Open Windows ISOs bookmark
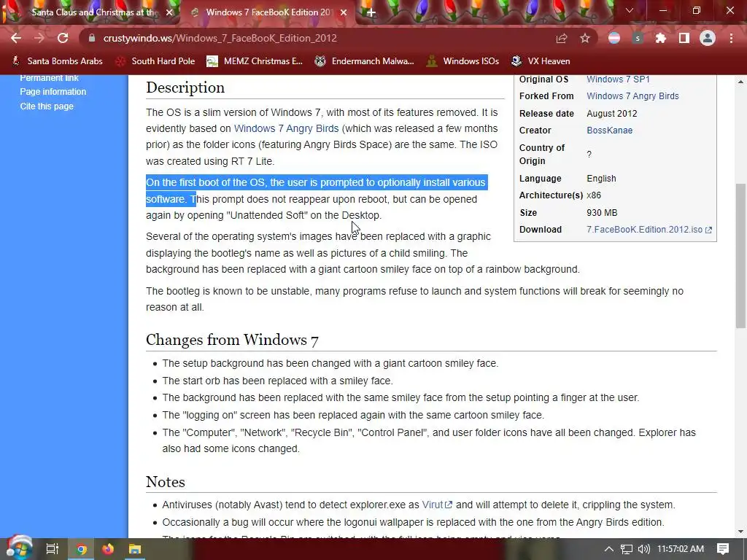 [x=462, y=61]
